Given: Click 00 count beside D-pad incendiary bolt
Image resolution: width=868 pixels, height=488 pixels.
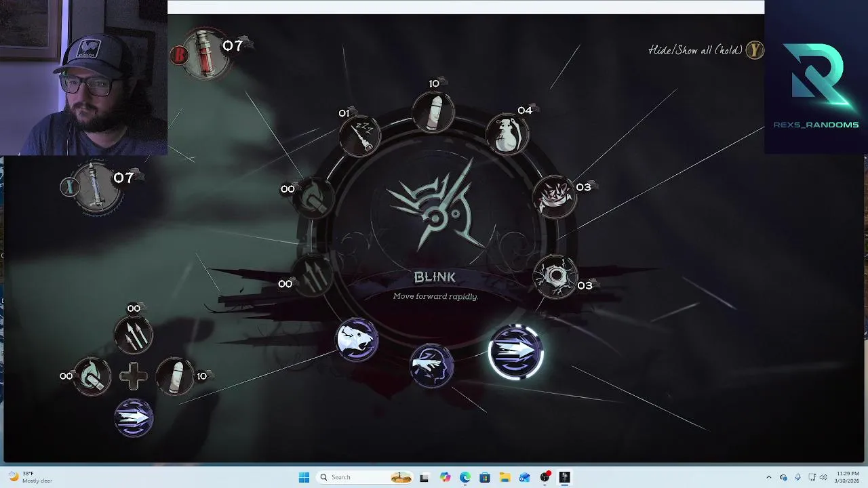Looking at the screenshot, I should pyautogui.click(x=66, y=376).
